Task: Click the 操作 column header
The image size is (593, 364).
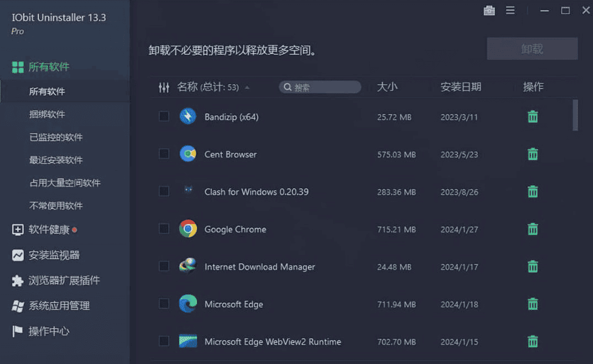Action: coord(533,87)
